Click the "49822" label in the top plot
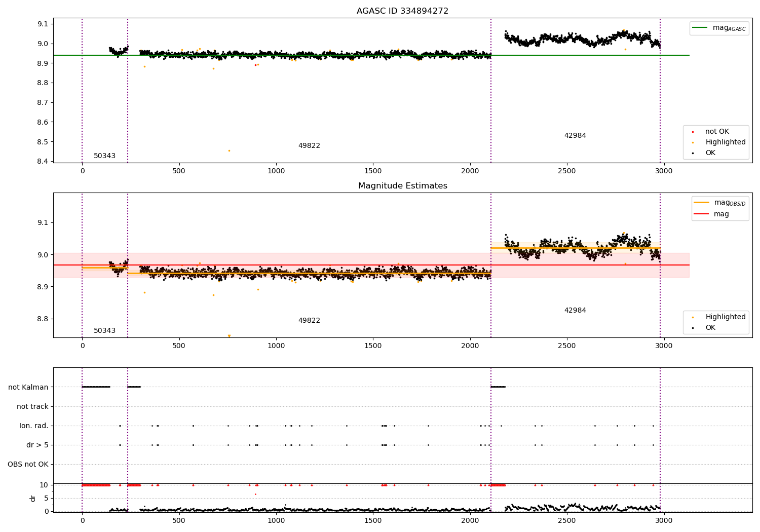Viewport: 760px width, 532px height. coord(309,146)
